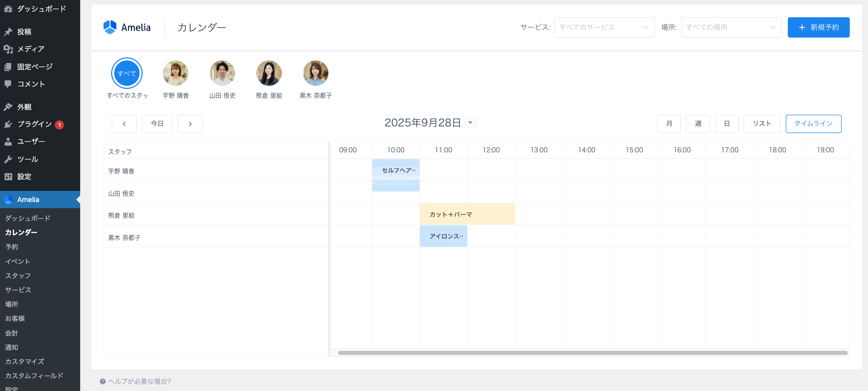Open the ツール menu in sidebar

click(x=27, y=159)
